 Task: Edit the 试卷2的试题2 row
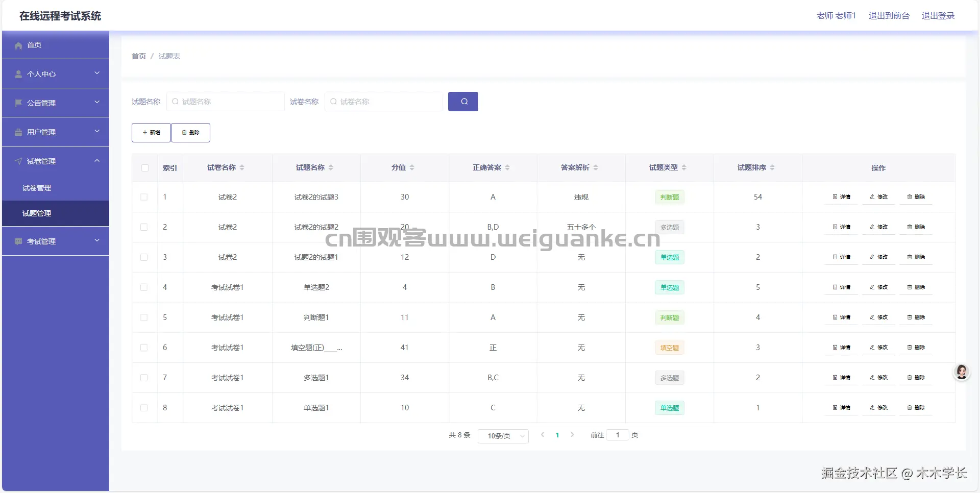(878, 227)
